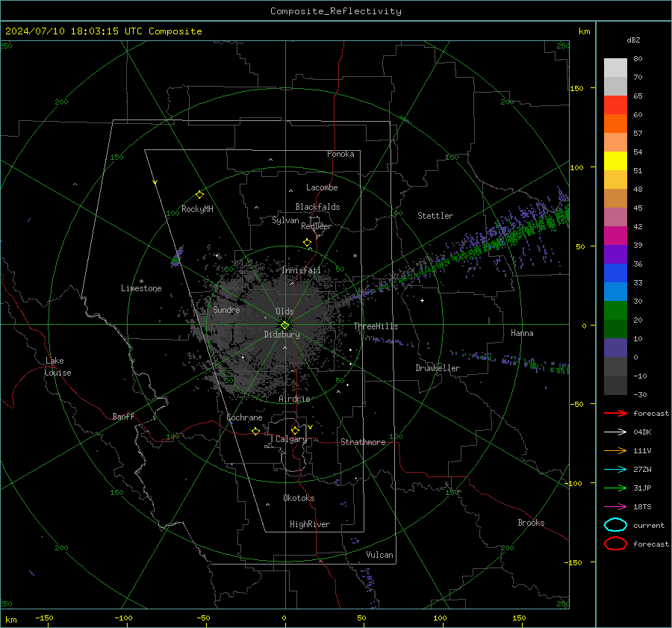The width and height of the screenshot is (672, 628).
Task: Click the Airdrie town label
Action: click(x=294, y=399)
